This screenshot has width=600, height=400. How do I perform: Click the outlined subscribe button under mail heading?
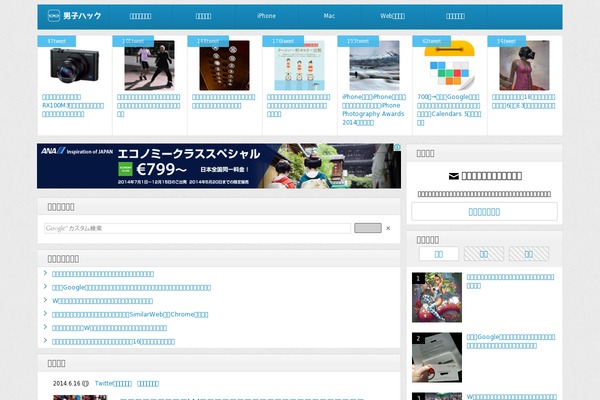click(x=484, y=212)
